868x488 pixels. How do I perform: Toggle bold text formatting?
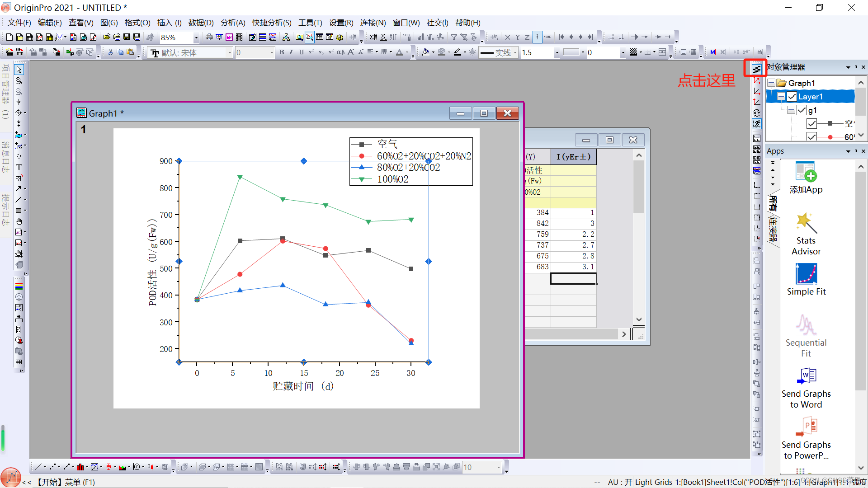click(x=282, y=52)
